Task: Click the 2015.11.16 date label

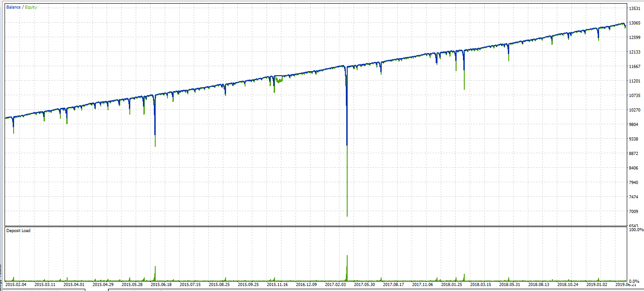Action: tap(278, 285)
